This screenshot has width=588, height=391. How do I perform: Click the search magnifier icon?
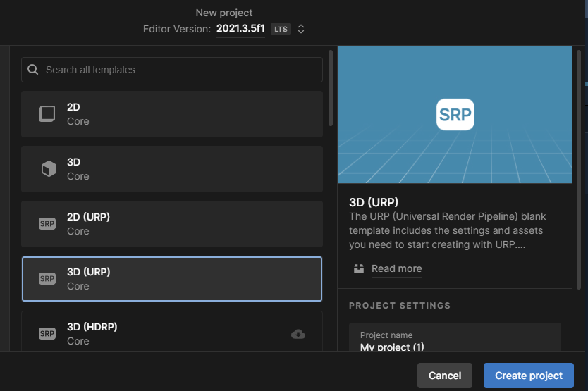coord(33,70)
